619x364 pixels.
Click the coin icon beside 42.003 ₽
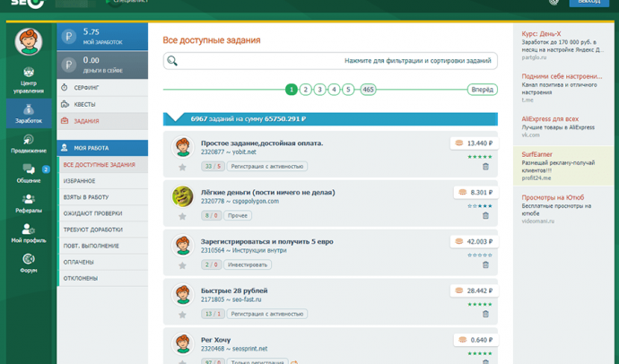(x=458, y=241)
